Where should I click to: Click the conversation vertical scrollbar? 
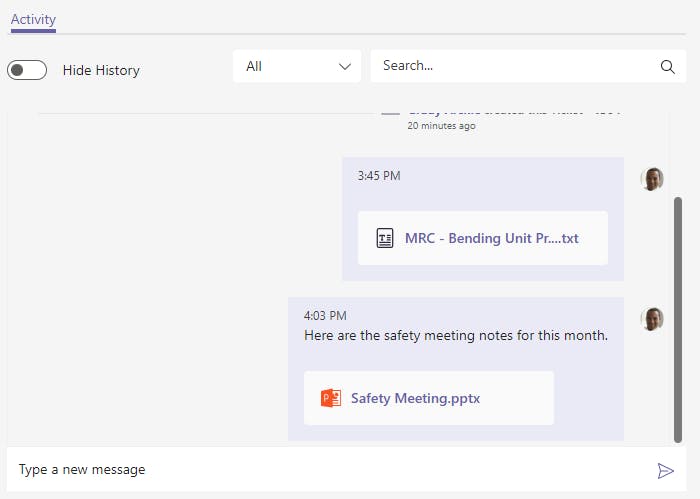(678, 318)
